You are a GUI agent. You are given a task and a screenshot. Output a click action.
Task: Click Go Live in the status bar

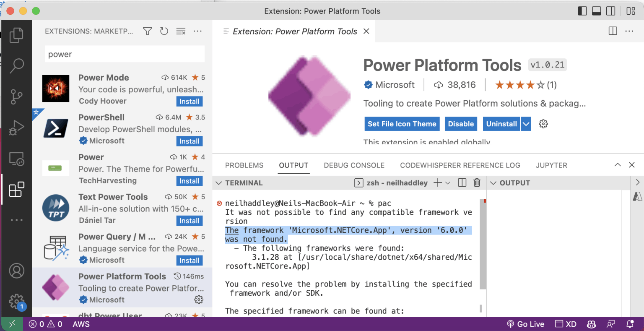point(525,324)
